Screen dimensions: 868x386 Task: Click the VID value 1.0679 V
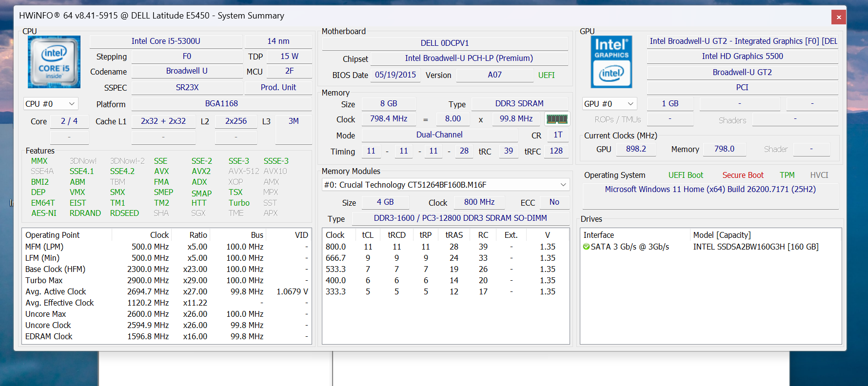point(292,292)
